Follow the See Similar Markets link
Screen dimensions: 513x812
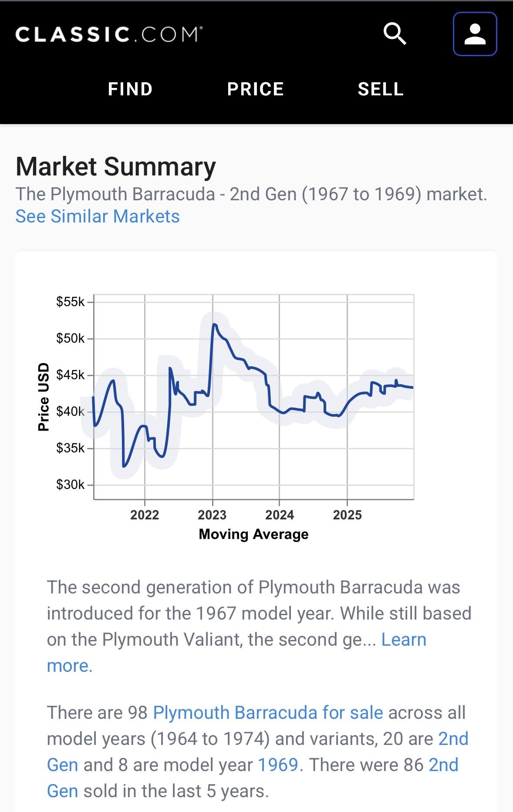point(98,216)
